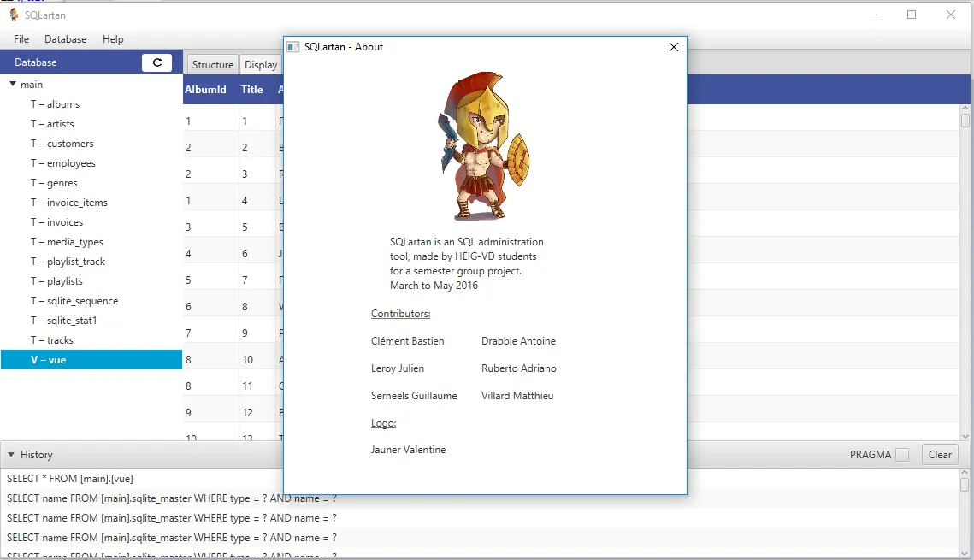Viewport: 974px width, 560px height.
Task: Click contributor name Serneels Guillaume
Action: pyautogui.click(x=414, y=396)
